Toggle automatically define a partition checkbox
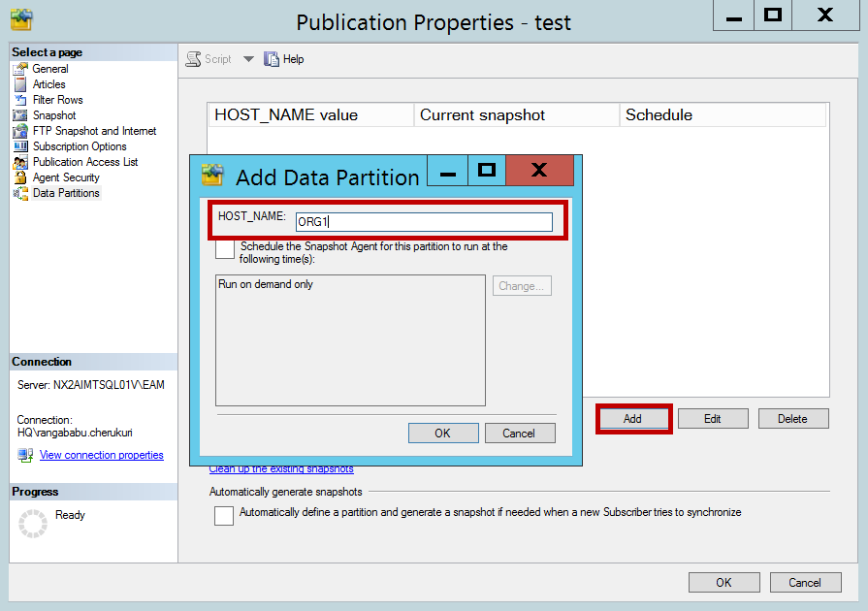The width and height of the screenshot is (868, 611). click(x=224, y=515)
